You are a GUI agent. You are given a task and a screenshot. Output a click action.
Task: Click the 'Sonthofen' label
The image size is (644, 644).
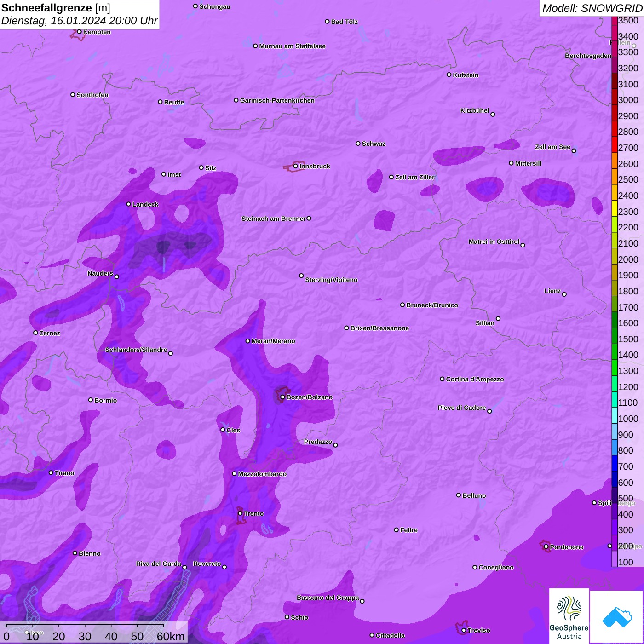[92, 95]
